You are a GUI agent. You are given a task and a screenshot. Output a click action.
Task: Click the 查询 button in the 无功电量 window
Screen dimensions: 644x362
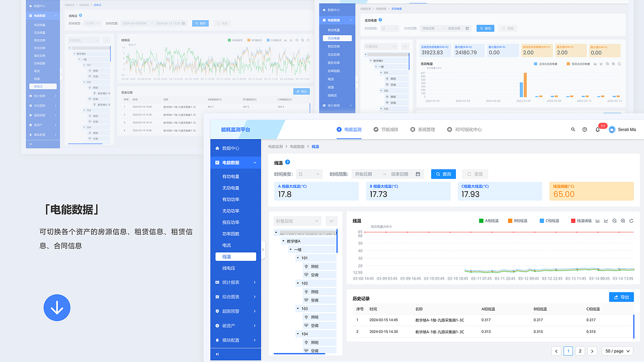(486, 29)
